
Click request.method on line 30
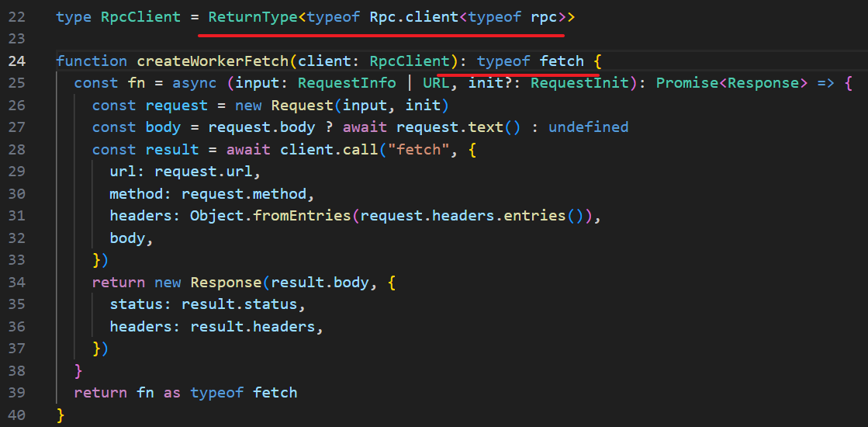(x=244, y=194)
